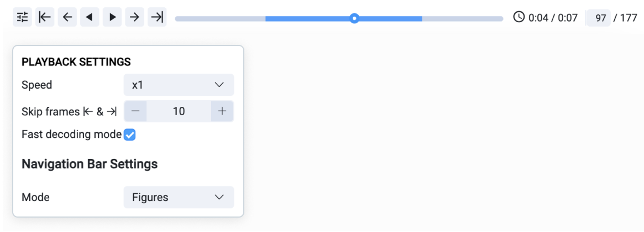Jump forward multiple frames with skip-forward icon

tap(157, 17)
